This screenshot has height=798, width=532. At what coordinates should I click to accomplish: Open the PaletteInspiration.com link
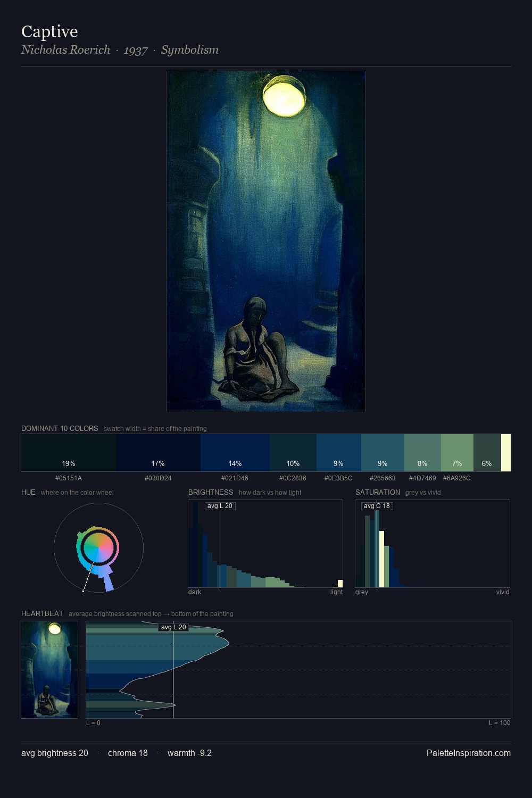469,753
